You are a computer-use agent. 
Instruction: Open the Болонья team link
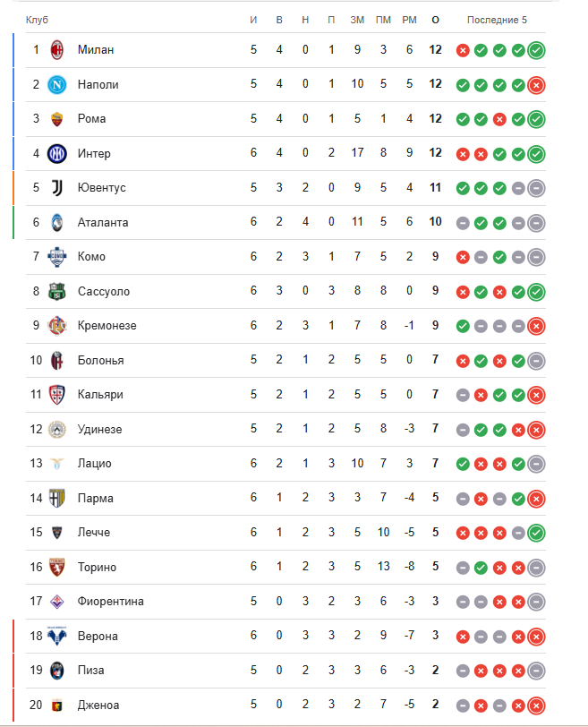[101, 360]
